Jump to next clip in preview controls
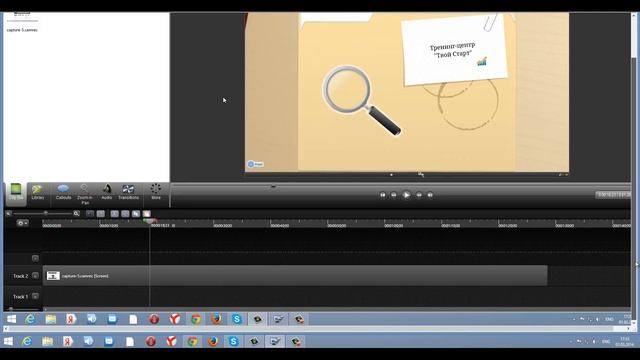The width and height of the screenshot is (640, 360). [430, 195]
